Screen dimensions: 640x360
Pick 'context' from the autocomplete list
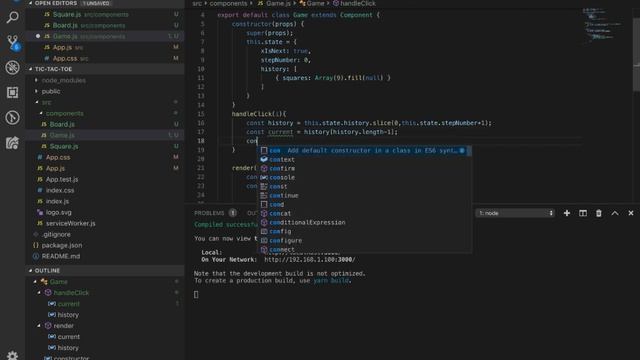pos(364,160)
